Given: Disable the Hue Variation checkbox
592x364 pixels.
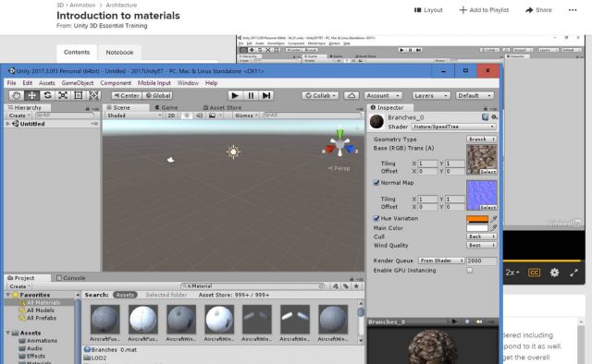Looking at the screenshot, I should pos(376,218).
